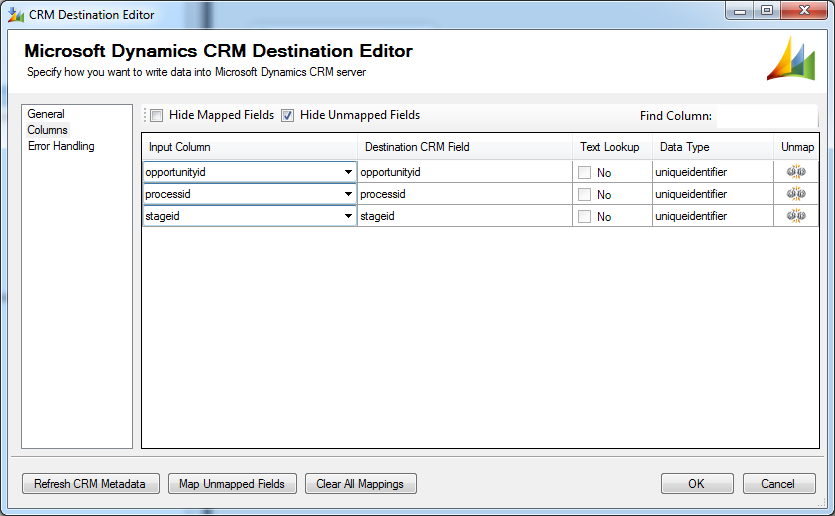Click uniqueidentifier data type in stageid row
This screenshot has width=835, height=516.
pyautogui.click(x=713, y=216)
